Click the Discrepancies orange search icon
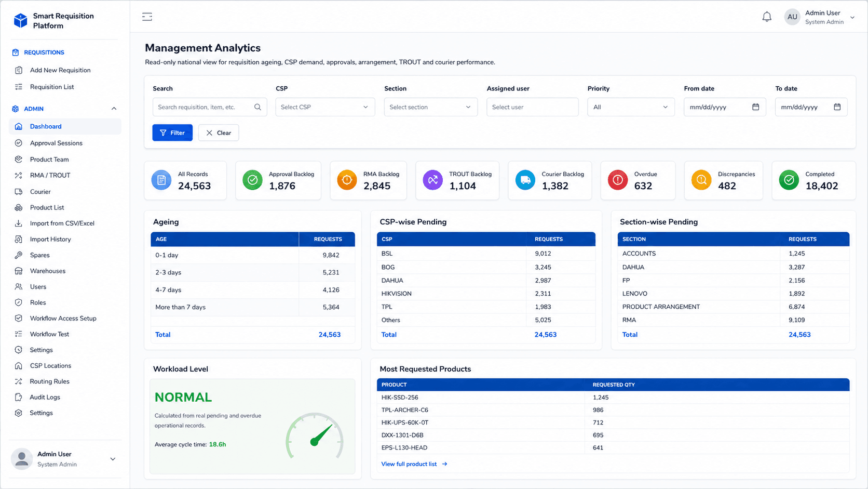868x489 pixels. pos(701,180)
